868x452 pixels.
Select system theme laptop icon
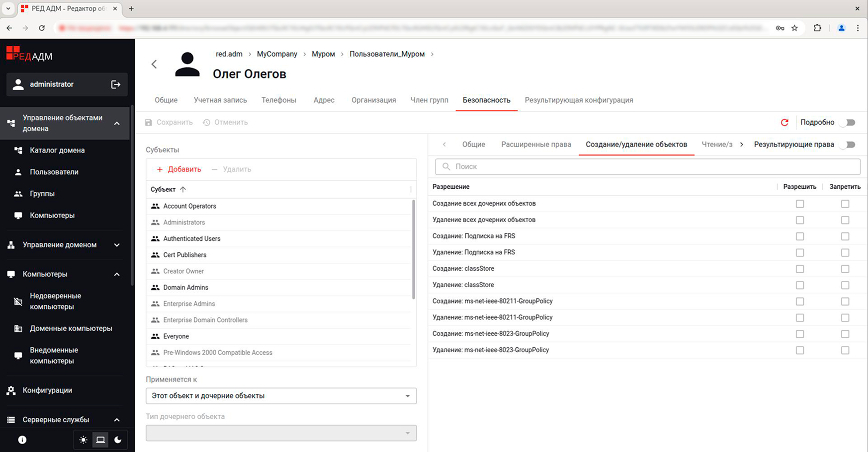100,440
